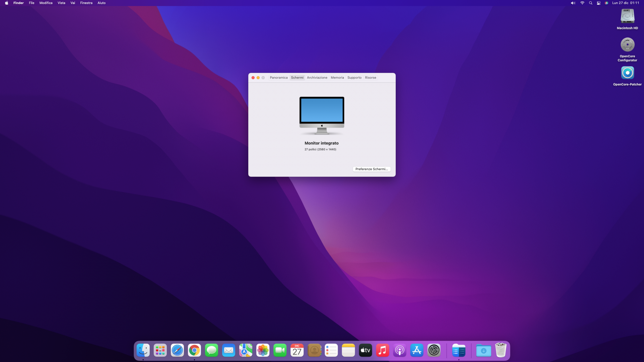Open Launchpad from the Dock

coord(160,350)
